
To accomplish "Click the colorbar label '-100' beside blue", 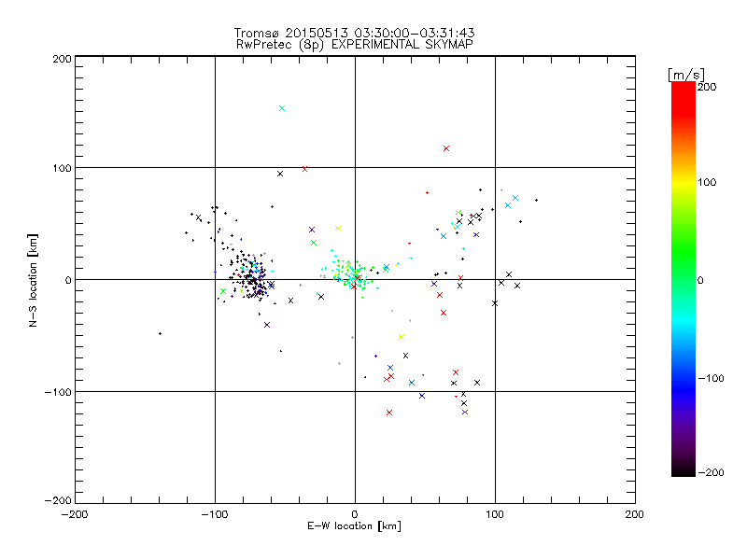I will coord(711,379).
